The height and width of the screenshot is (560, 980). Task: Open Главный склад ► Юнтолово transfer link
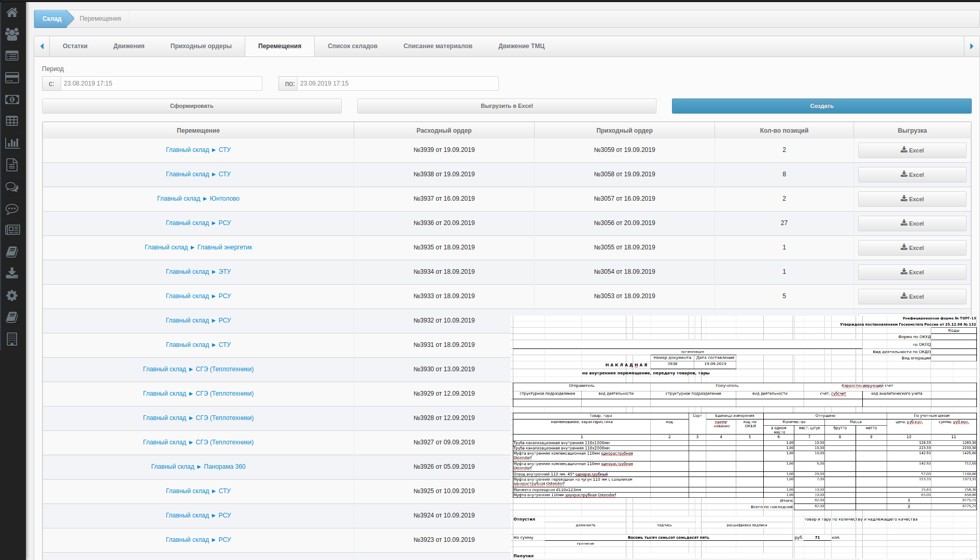click(198, 199)
